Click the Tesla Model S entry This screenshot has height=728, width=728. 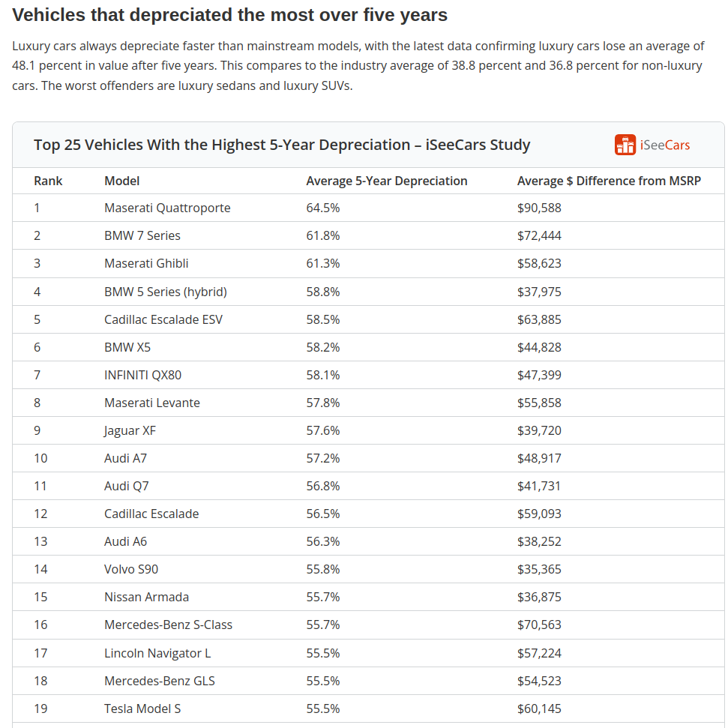point(142,709)
